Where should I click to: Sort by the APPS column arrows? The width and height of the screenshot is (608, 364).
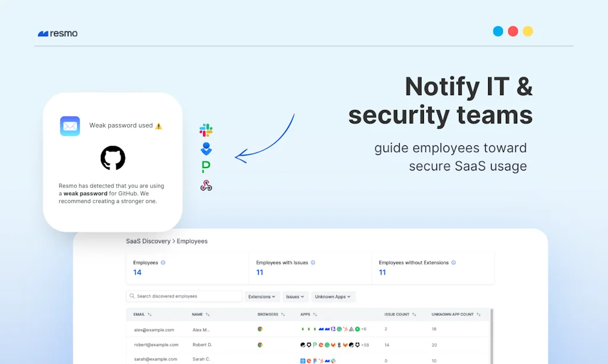pos(315,314)
